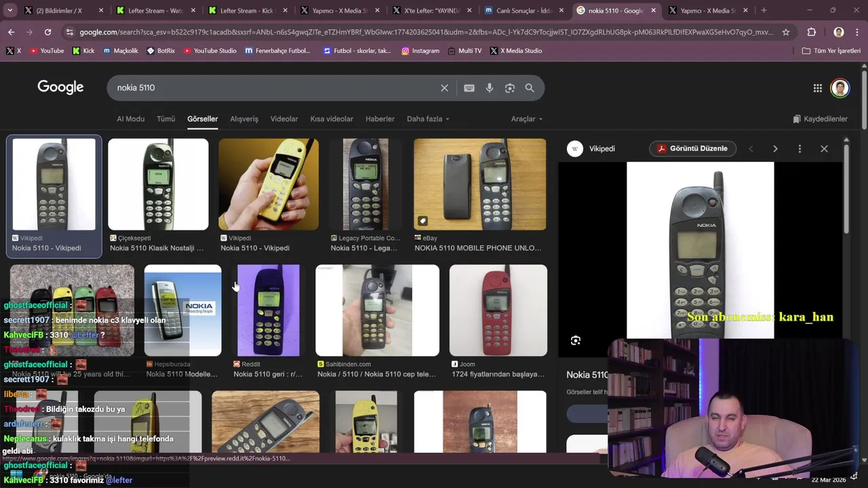Open the X Media Studio bookmark
This screenshot has height=488, width=868.
516,51
